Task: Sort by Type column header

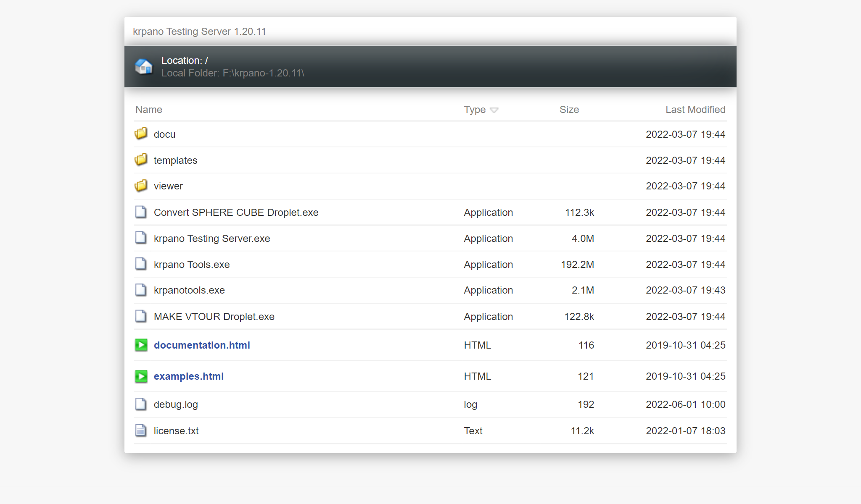Action: [x=475, y=110]
